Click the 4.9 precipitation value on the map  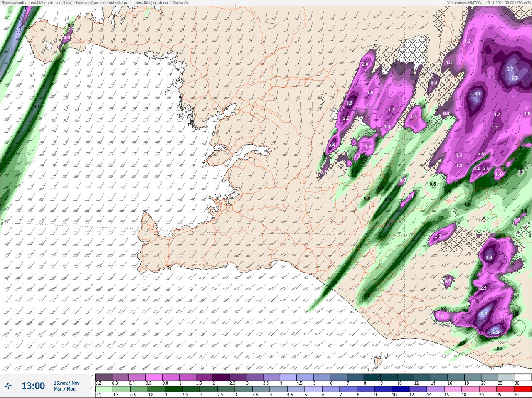pyautogui.click(x=495, y=332)
